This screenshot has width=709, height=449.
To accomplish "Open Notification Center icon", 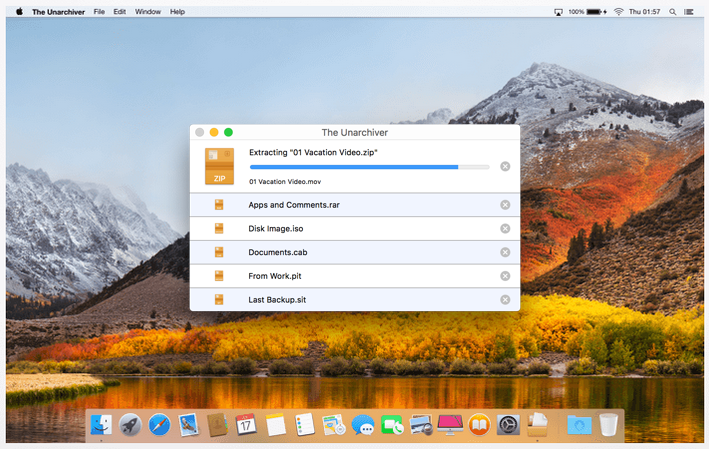I will coord(689,12).
